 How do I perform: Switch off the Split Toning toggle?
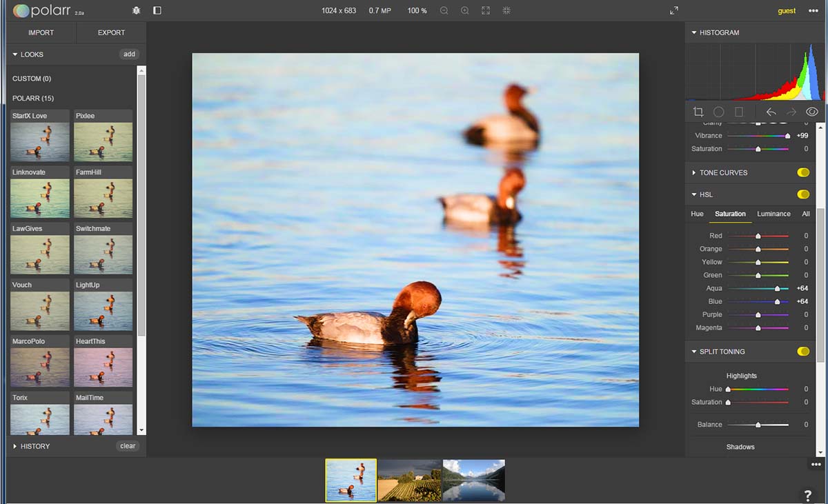(x=802, y=352)
